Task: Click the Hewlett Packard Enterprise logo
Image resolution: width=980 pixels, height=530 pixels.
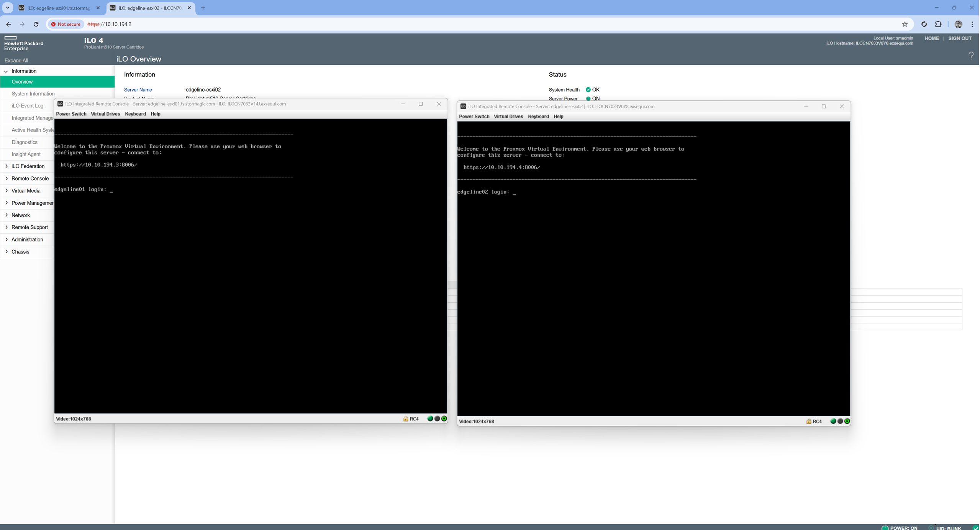Action: [x=23, y=43]
